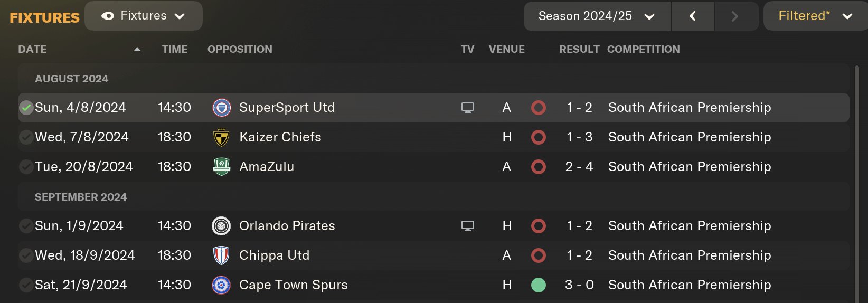This screenshot has height=303, width=868.
Task: Open the Filtered* dropdown
Action: pyautogui.click(x=815, y=16)
